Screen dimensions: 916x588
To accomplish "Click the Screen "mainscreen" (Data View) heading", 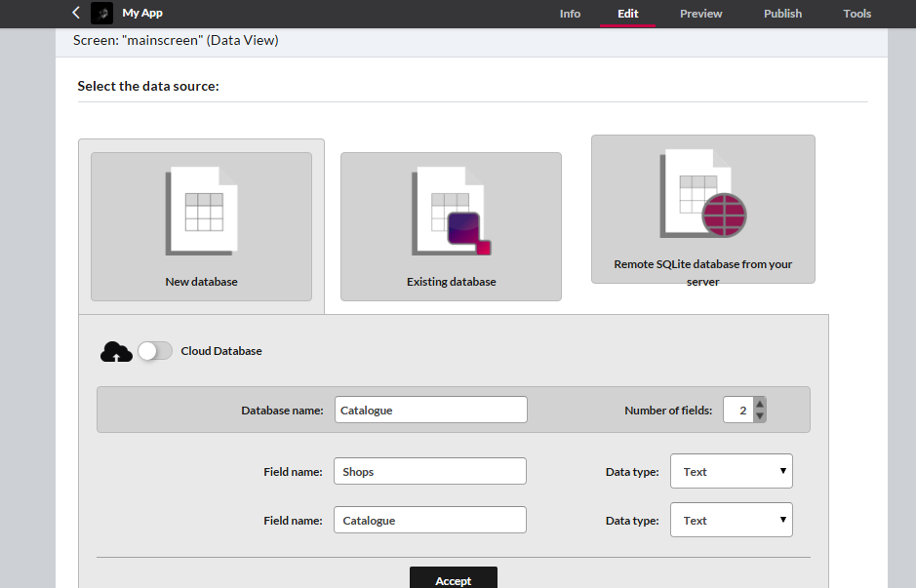I will (176, 40).
